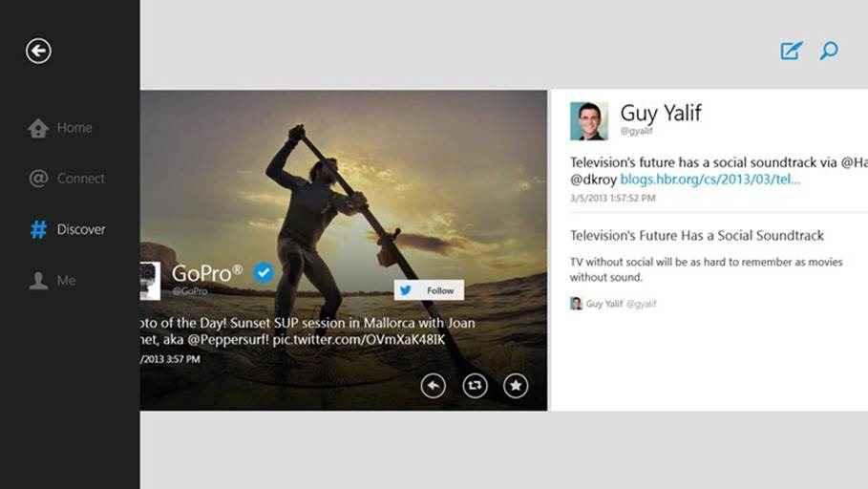Open the Television's Future article title
868x489 pixels.
coord(696,235)
